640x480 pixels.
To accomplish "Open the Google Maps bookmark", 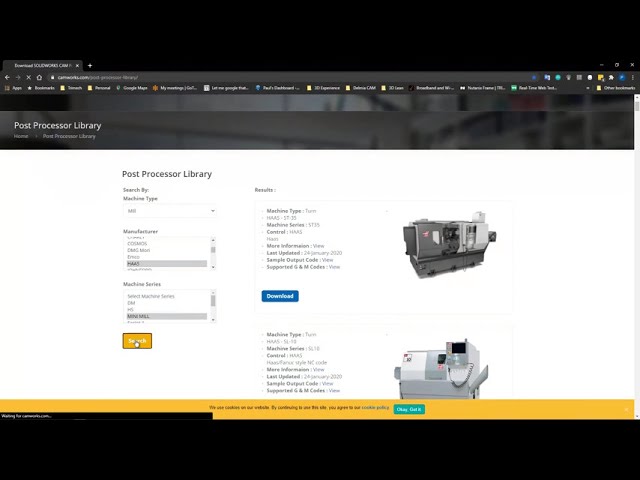I will pos(131,88).
